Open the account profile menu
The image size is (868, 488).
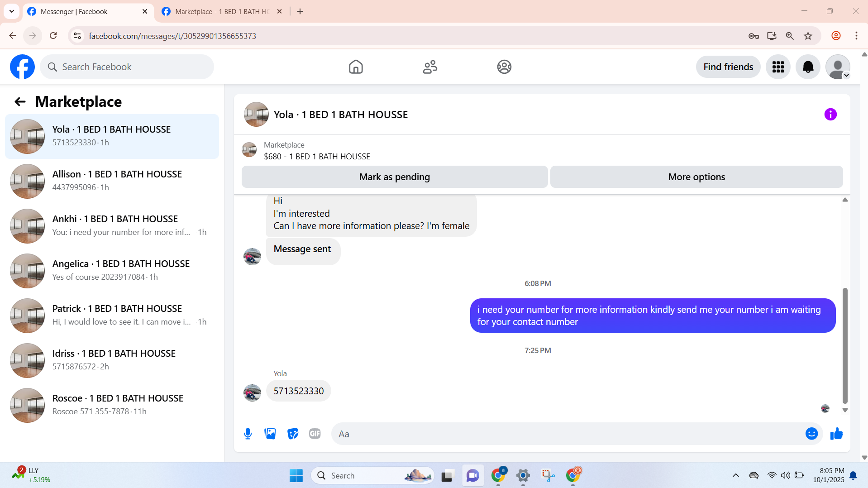tap(838, 67)
